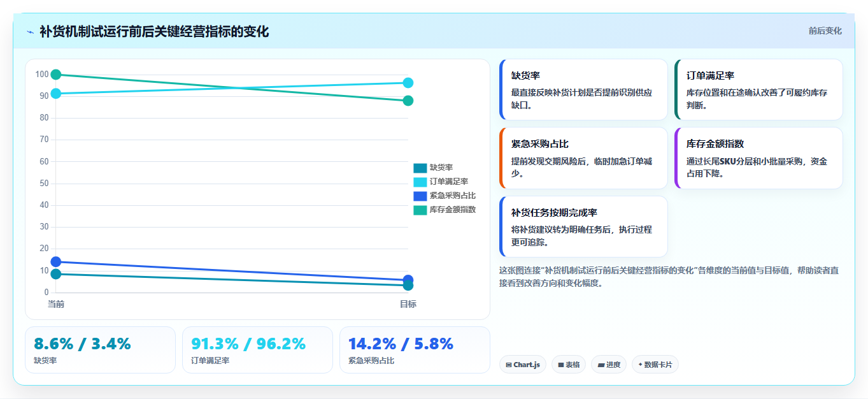Screen dimensions: 868x399
Task: Select the 库存金额指数 data point at 当前
Action: tap(56, 75)
